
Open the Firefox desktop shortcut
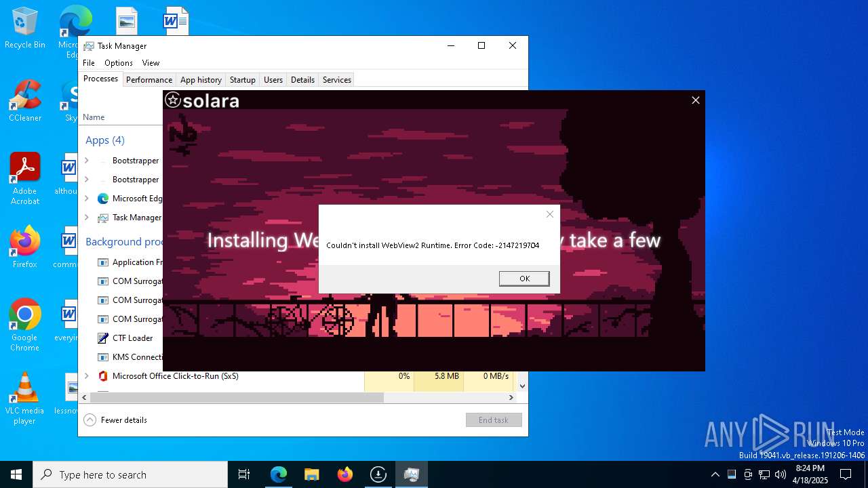pos(25,247)
